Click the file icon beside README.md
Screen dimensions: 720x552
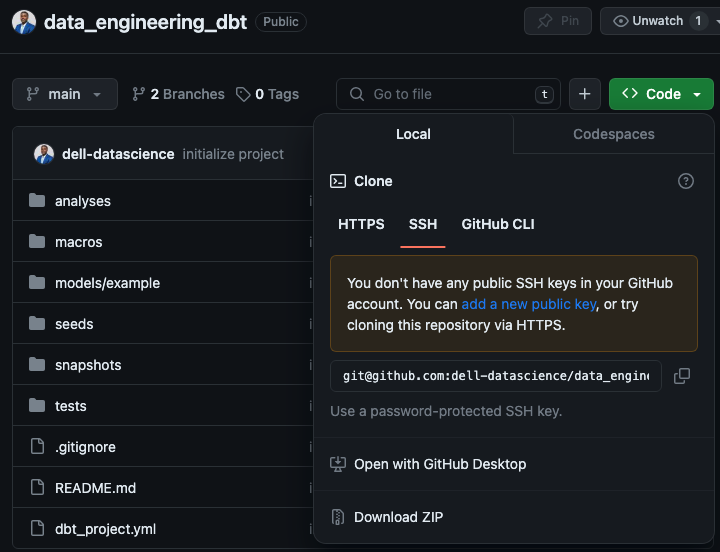pyautogui.click(x=37, y=487)
